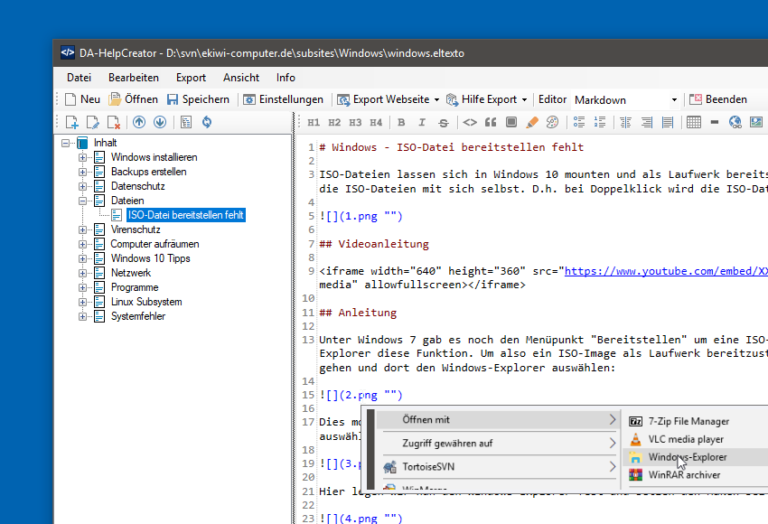Viewport: 768px width, 524px height.
Task: Toggle strikethrough formatting in the editor toolbar
Action: (x=444, y=123)
